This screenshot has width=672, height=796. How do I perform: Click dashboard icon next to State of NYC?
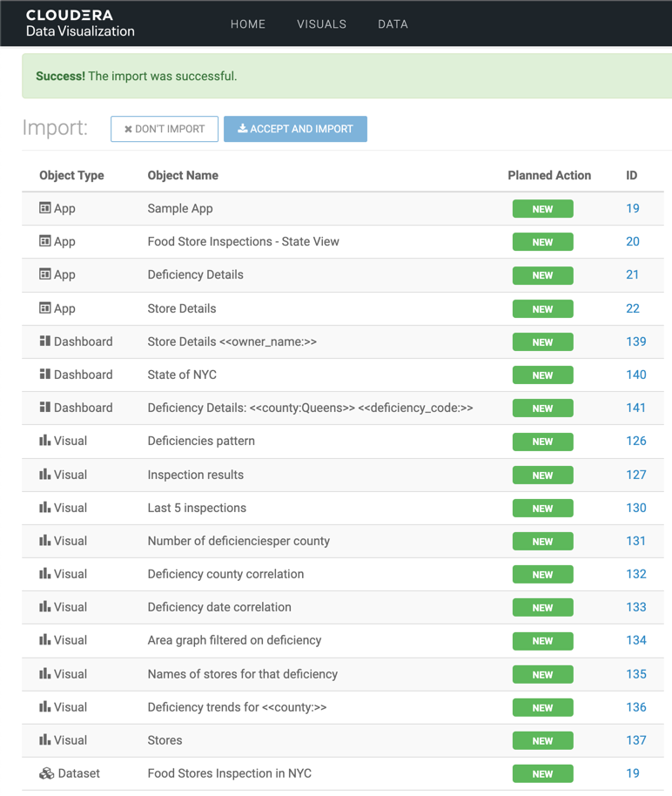click(x=45, y=374)
